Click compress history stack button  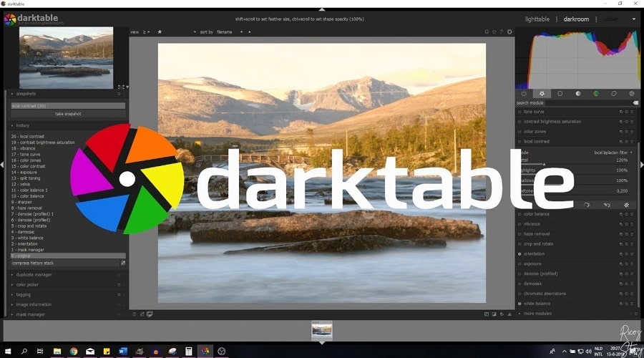tap(65, 263)
